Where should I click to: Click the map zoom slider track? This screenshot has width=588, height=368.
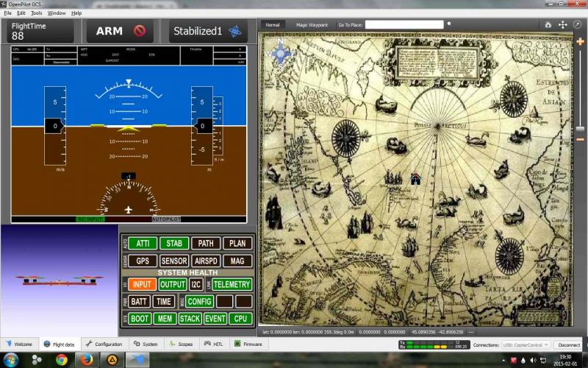pos(581,110)
